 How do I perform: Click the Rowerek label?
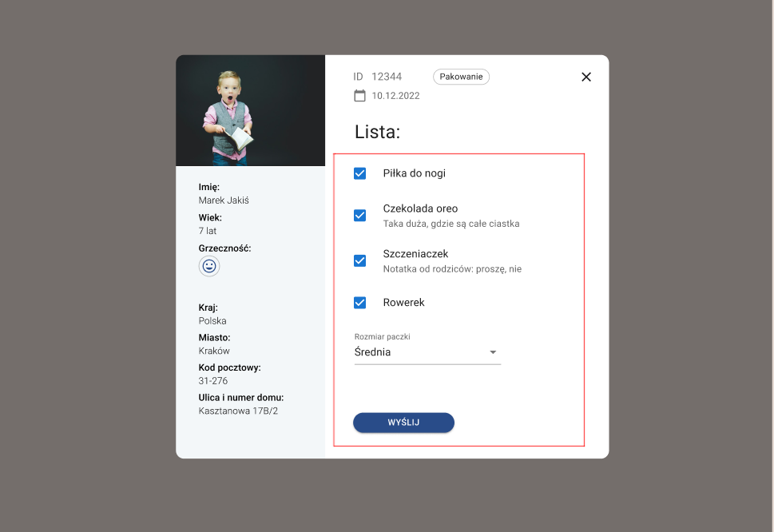404,303
